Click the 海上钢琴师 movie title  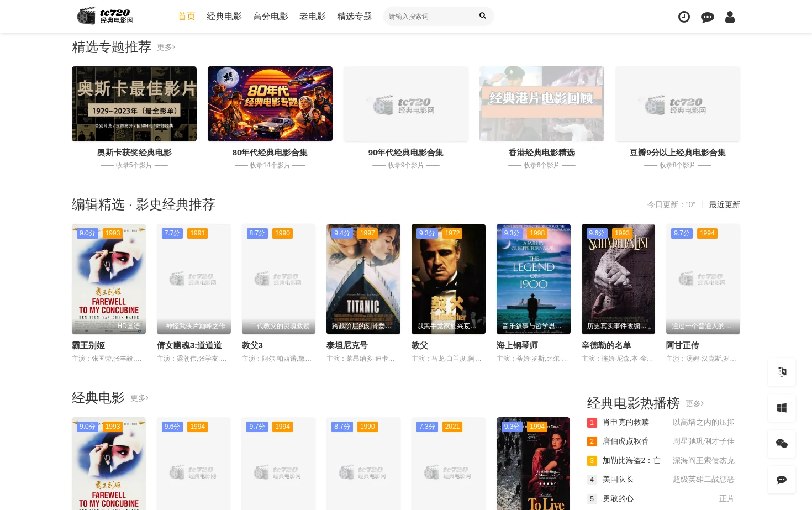(x=518, y=345)
